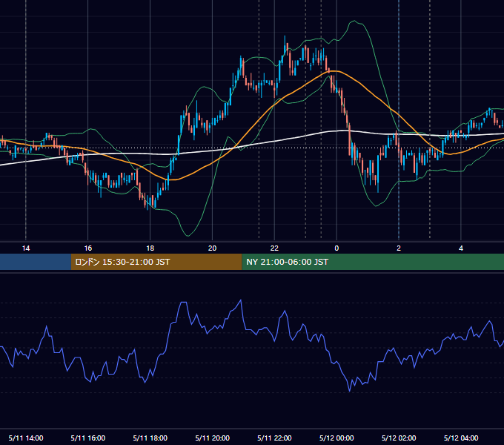Screen dimensions: 504x445
Task: Click the 5/11 22:00 time label
Action: coord(274,438)
